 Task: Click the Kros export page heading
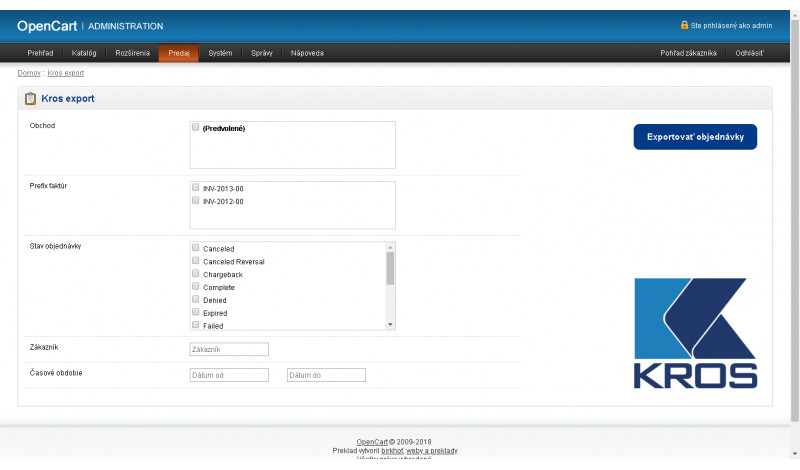point(68,98)
